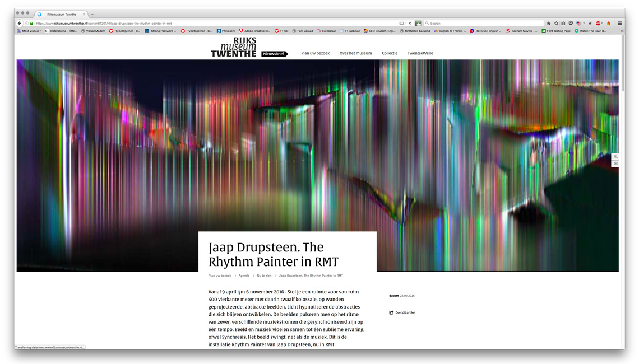Open Over het museum menu

(356, 53)
